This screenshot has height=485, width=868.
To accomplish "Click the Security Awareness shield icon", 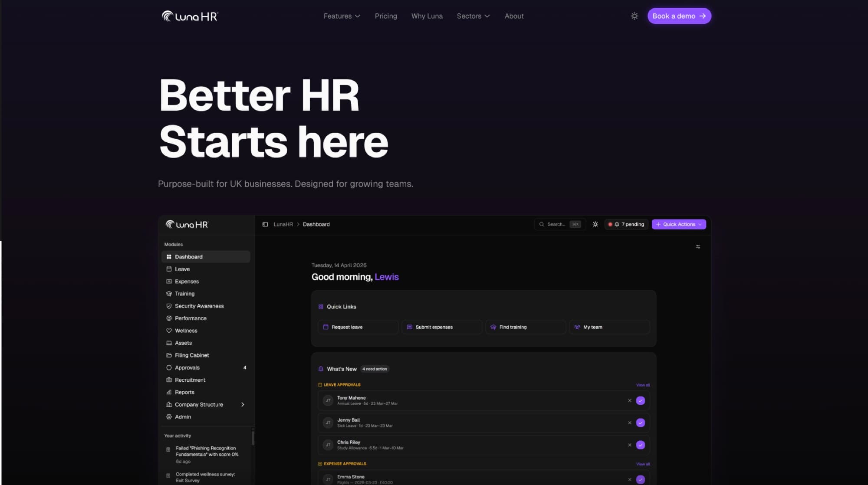I will coord(169,306).
